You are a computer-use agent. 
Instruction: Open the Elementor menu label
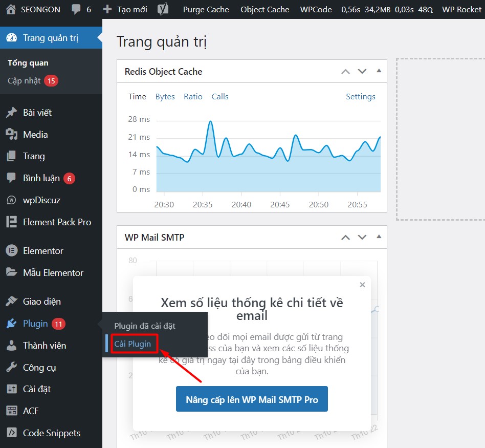pos(43,251)
